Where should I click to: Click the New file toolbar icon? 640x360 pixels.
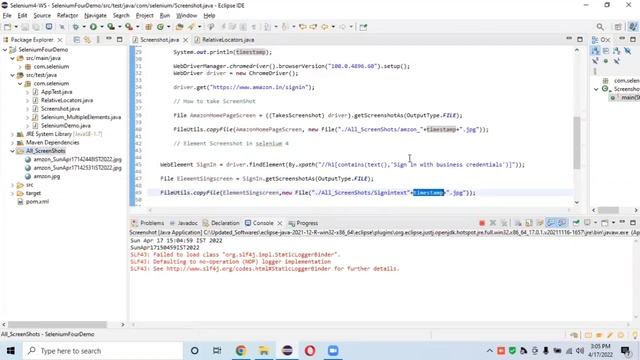point(7,27)
